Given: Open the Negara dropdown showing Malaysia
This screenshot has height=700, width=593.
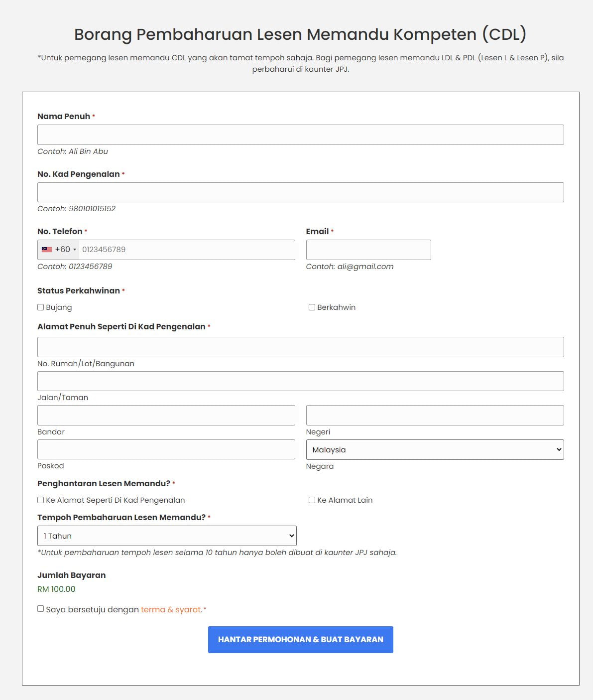Looking at the screenshot, I should (x=434, y=449).
